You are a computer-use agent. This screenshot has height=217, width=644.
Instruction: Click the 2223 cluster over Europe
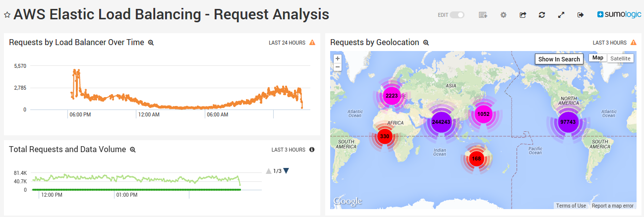(392, 96)
